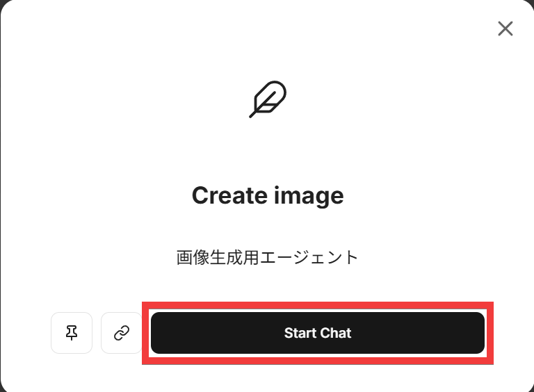Tap the feather logo above the title
This screenshot has height=392, width=534.
coord(268,99)
